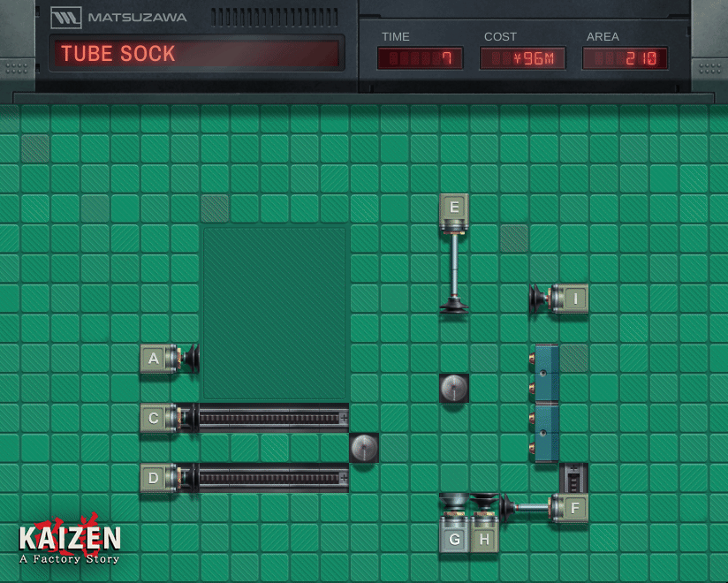Viewport: 728px width, 583px height.
Task: Click the upper blue welder block
Action: pyautogui.click(x=545, y=373)
